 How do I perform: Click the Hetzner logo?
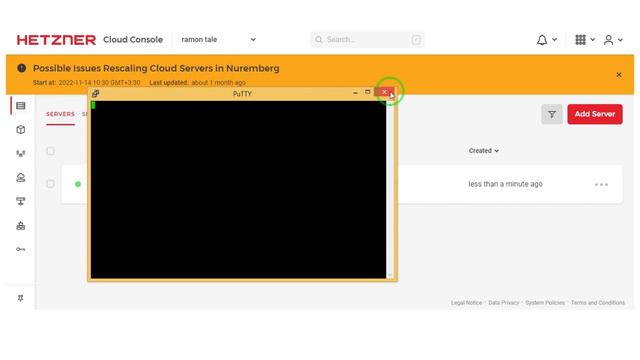[x=56, y=40]
